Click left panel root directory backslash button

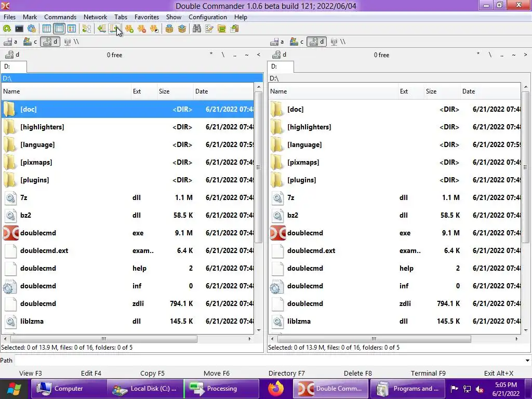pyautogui.click(x=223, y=55)
